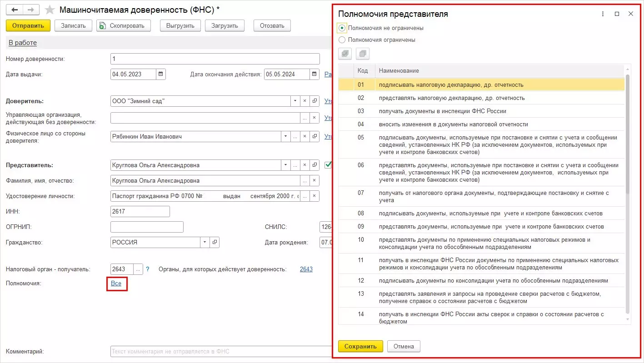Open ellipsis chooser for Фамилия, имя, отчество
Viewport: 644px width, 363px height.
tap(305, 180)
